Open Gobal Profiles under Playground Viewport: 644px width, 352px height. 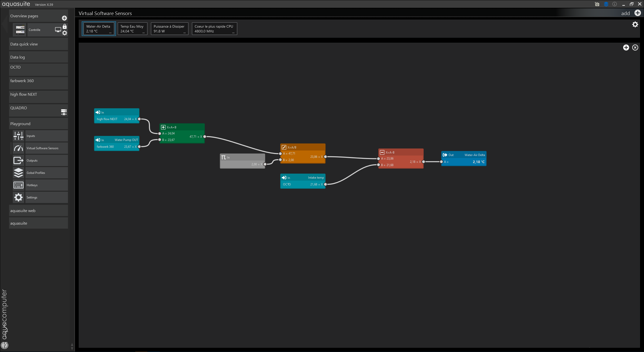pos(47,173)
